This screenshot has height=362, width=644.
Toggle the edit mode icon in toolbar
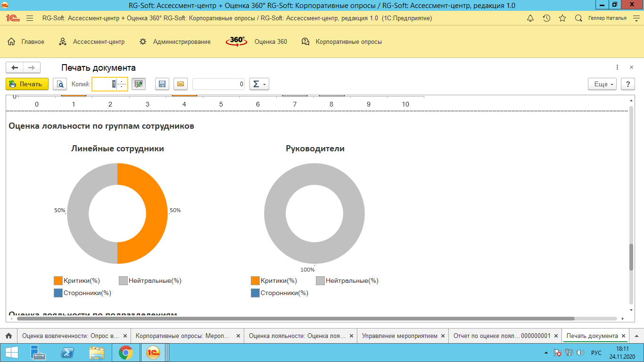point(139,84)
